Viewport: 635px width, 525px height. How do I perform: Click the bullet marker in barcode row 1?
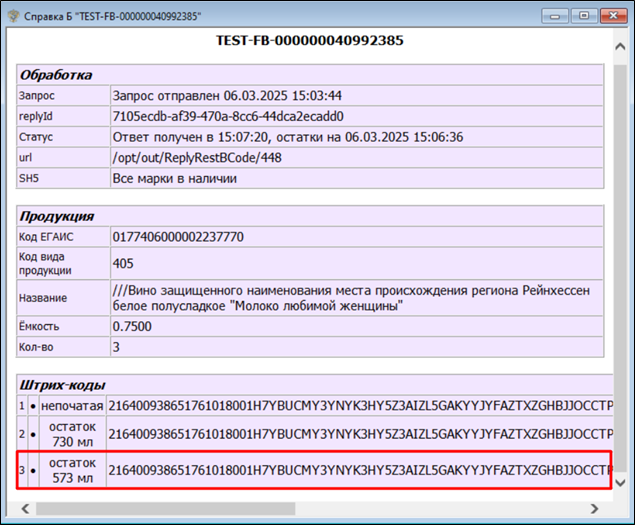[34, 405]
